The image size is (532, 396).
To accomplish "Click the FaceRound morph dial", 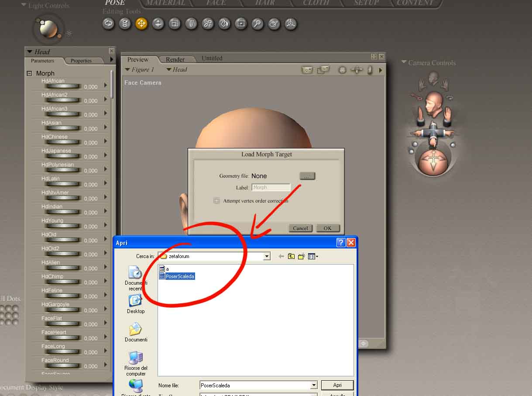I will (x=63, y=365).
